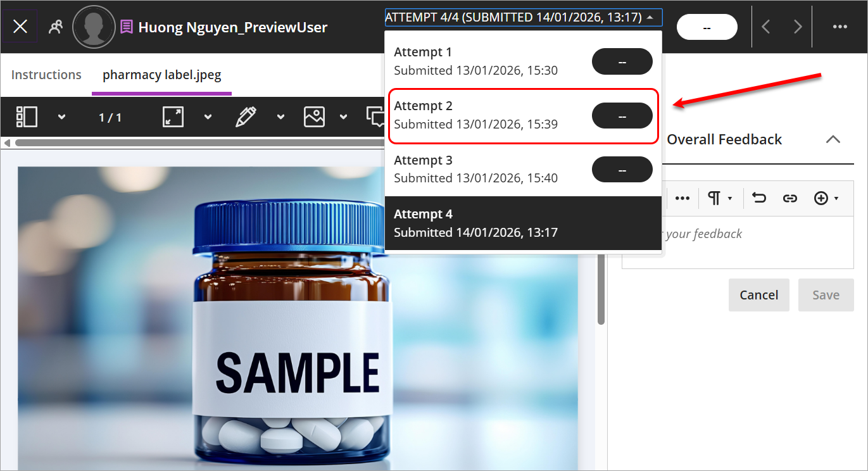Screen dimensions: 868x471
Task: Insert a link in feedback editor
Action: pyautogui.click(x=789, y=198)
